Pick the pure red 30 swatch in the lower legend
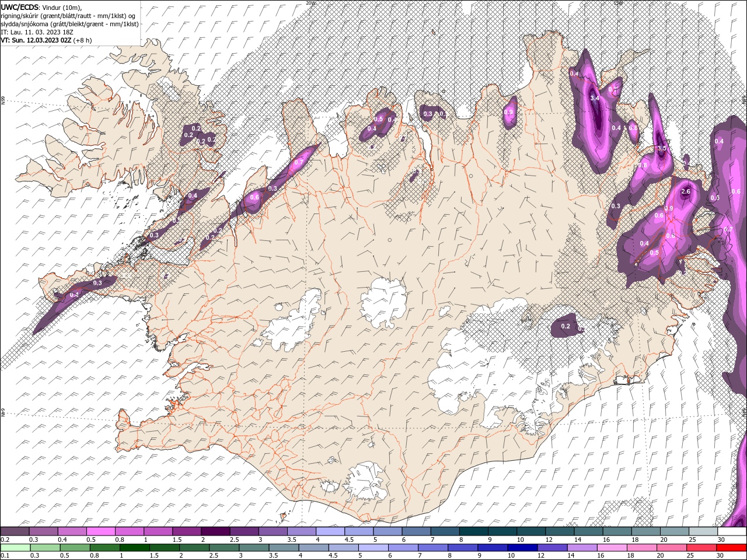This screenshot has height=560, width=747. click(x=732, y=547)
